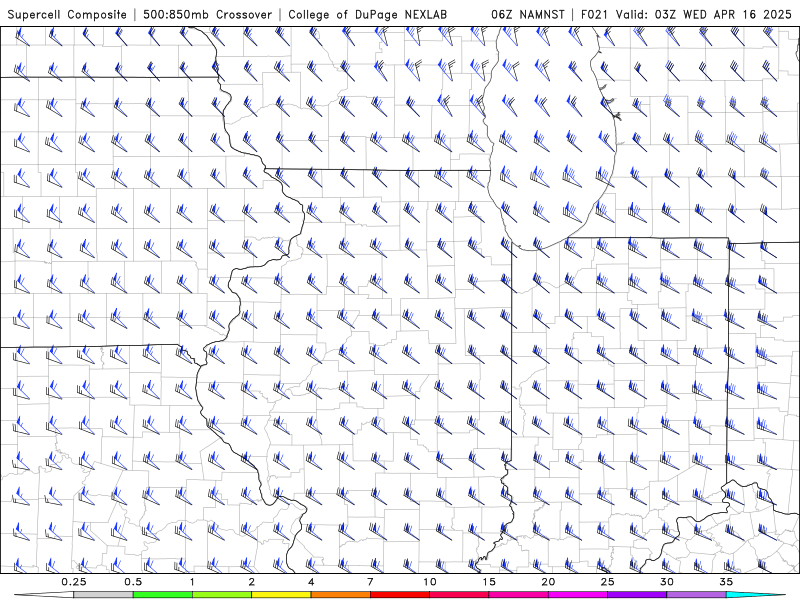Click the '500:850mb Crossover' title text
The width and height of the screenshot is (800, 600).
click(x=207, y=14)
